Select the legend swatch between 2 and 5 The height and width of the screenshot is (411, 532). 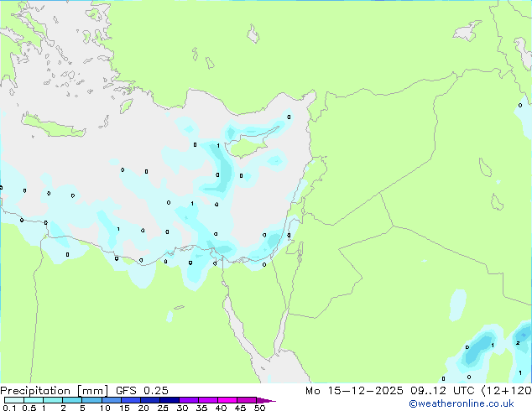(72, 400)
